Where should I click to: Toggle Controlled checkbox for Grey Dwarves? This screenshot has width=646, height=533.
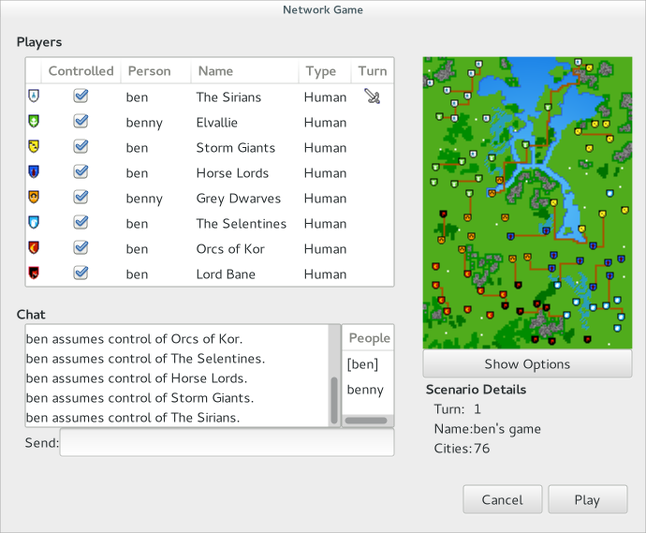pos(81,198)
